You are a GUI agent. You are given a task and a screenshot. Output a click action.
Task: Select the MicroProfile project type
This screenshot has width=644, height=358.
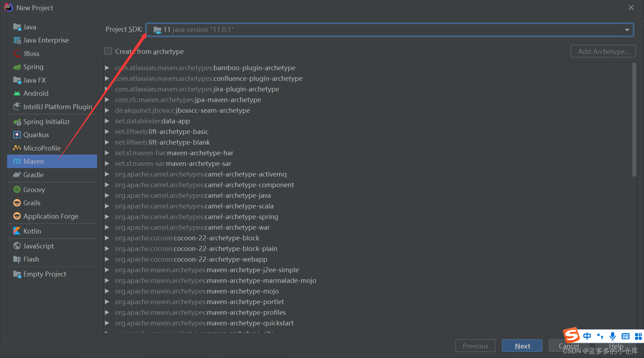click(42, 148)
